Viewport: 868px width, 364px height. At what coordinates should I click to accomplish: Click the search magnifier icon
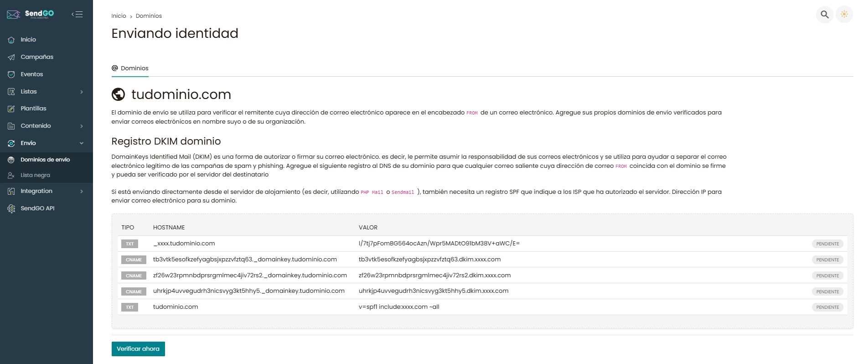point(824,15)
